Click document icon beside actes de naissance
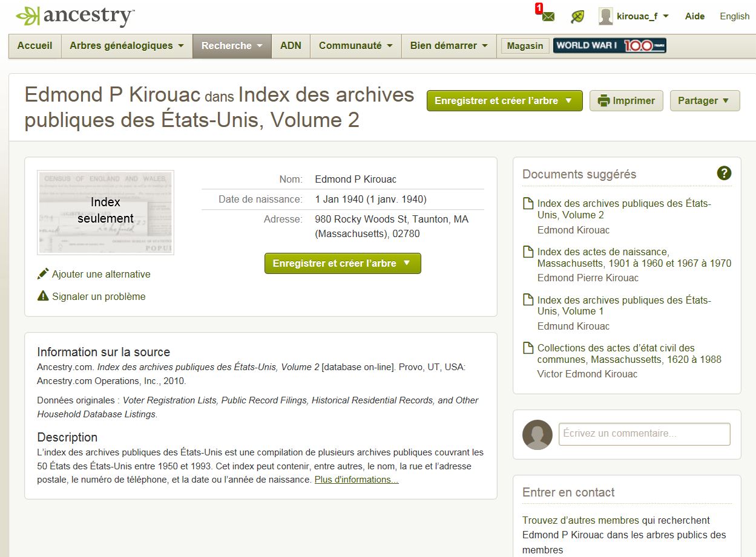 coord(528,252)
